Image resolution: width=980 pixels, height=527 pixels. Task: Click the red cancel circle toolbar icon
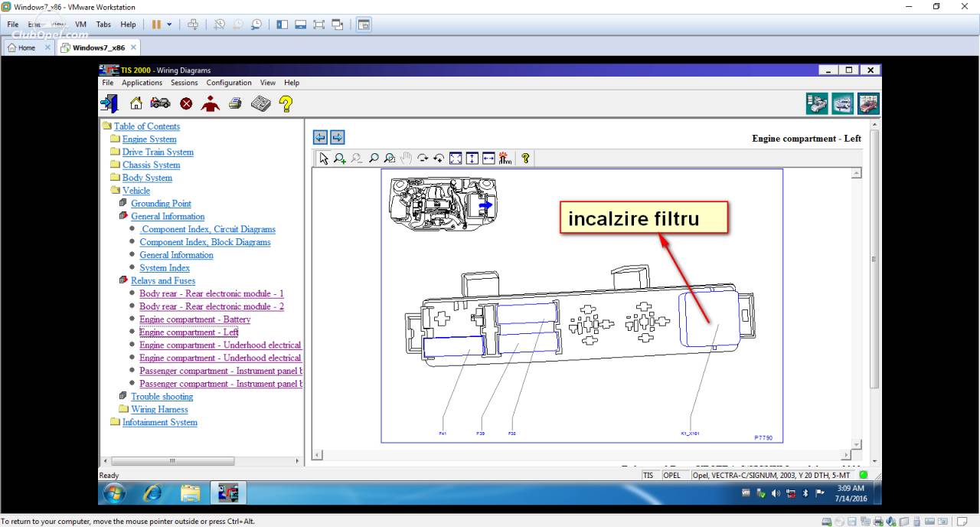point(186,103)
